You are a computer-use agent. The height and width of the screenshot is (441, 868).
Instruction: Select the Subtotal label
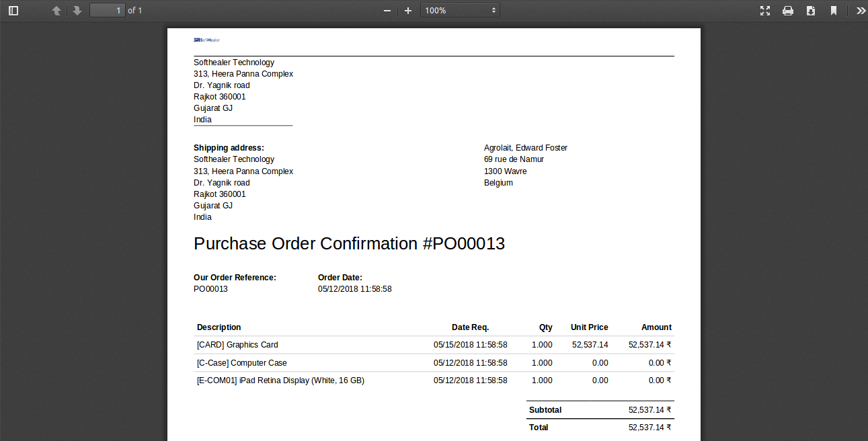coord(545,410)
